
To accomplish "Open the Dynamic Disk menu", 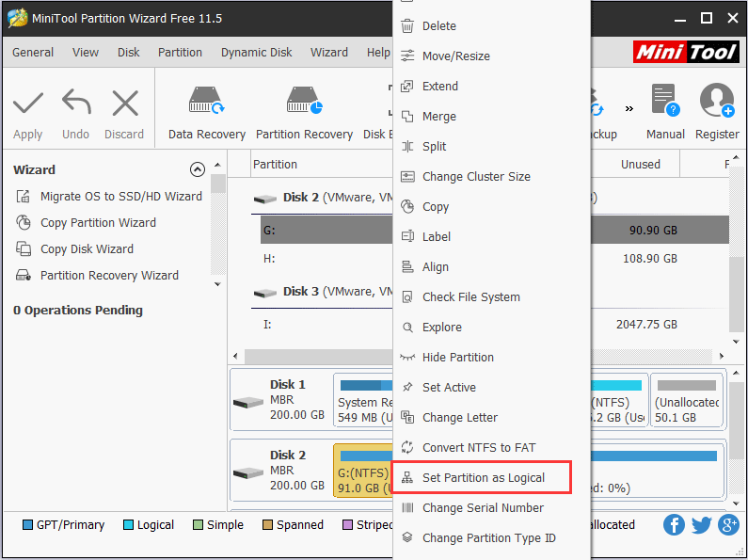I will pyautogui.click(x=256, y=52).
